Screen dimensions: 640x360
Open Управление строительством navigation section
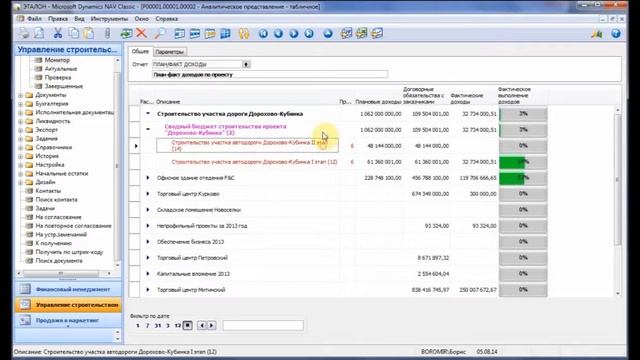(68, 304)
